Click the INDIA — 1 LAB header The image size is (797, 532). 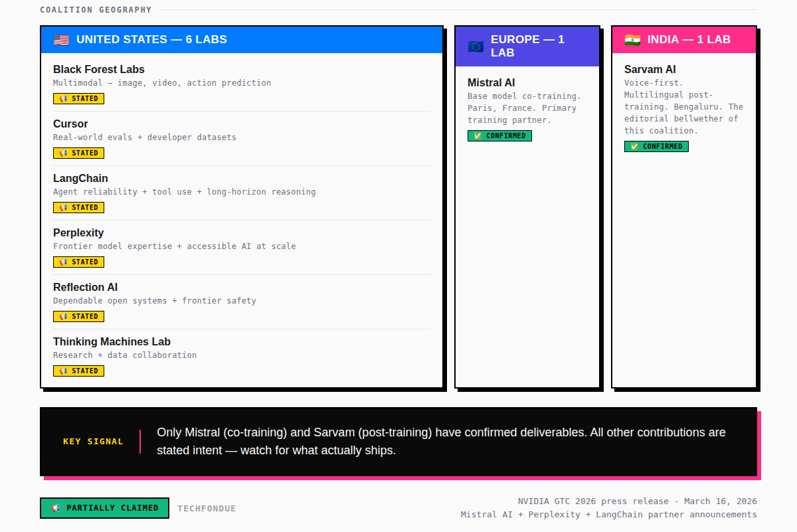pos(684,40)
